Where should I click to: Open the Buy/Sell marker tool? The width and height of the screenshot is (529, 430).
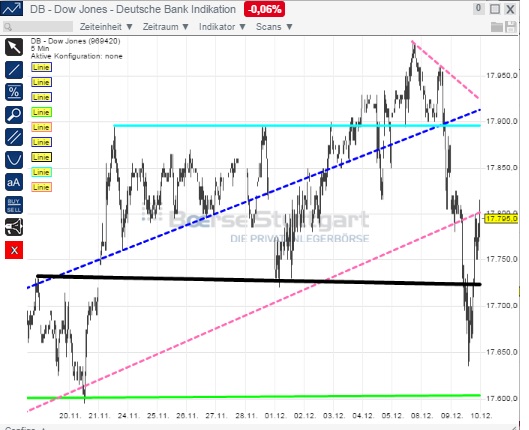click(x=14, y=205)
